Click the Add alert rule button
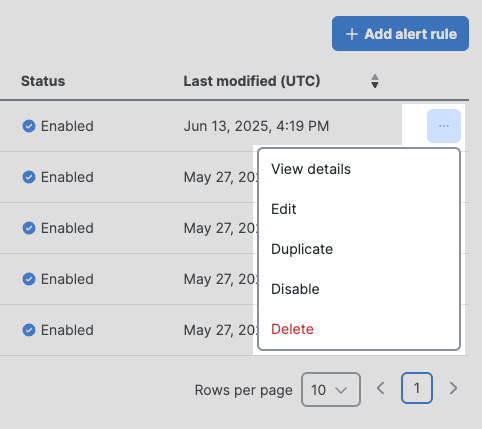 click(400, 34)
